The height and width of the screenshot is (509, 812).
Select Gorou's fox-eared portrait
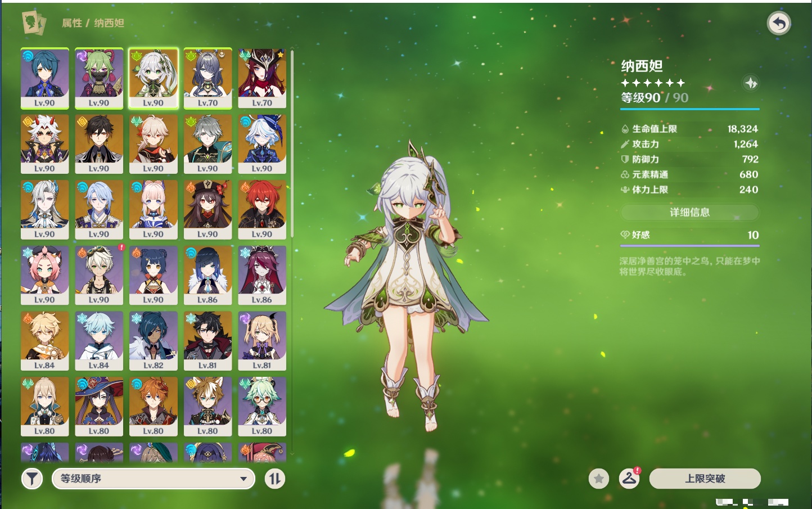coord(207,407)
